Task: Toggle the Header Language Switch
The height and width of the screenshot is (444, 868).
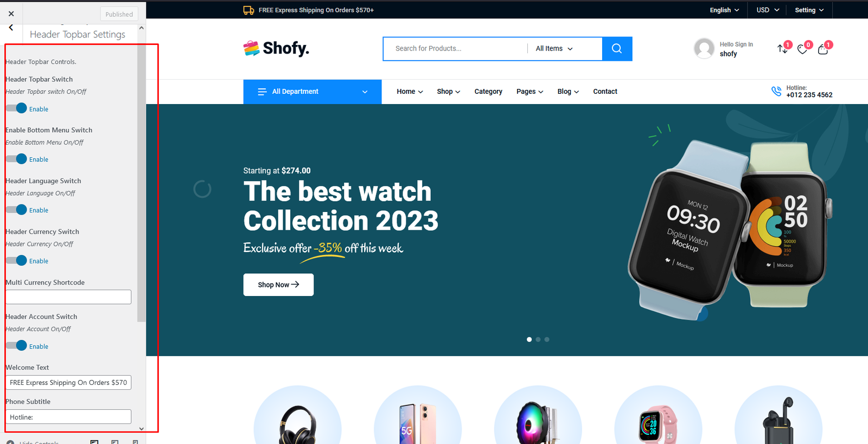Action: (x=16, y=210)
